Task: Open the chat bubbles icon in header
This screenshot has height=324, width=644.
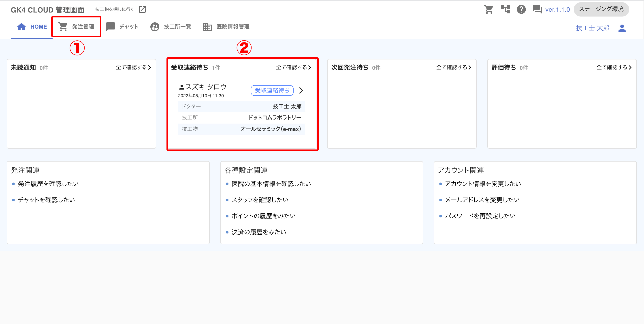Action: click(x=537, y=9)
